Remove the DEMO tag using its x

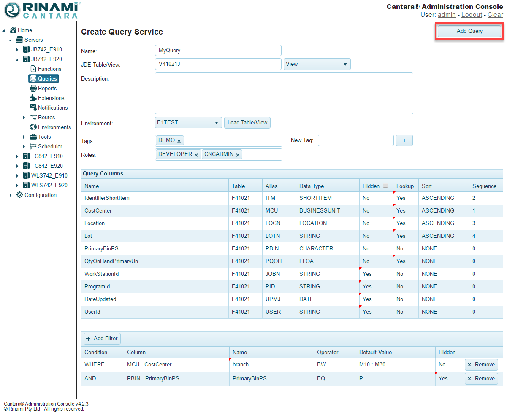[x=179, y=141]
